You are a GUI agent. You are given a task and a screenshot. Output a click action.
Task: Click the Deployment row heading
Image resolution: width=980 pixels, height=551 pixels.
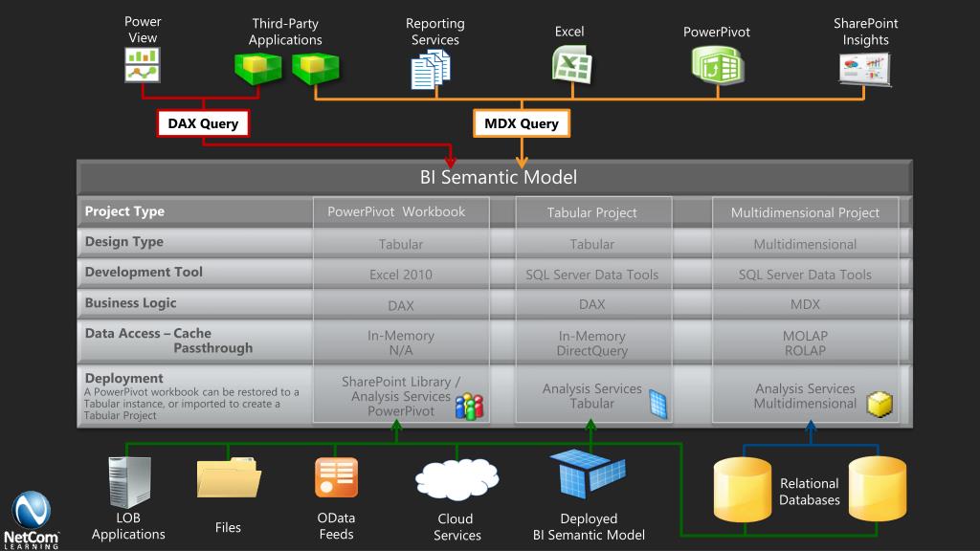coord(123,378)
